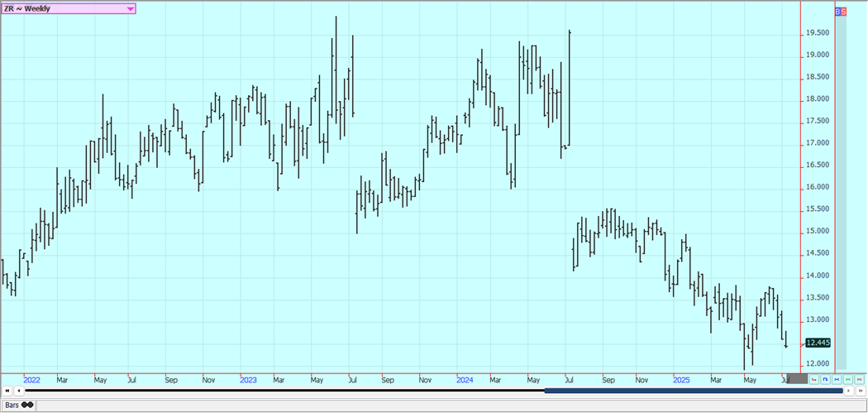Click the red horizontal compress icon
The image size is (868, 413).
click(x=859, y=379)
